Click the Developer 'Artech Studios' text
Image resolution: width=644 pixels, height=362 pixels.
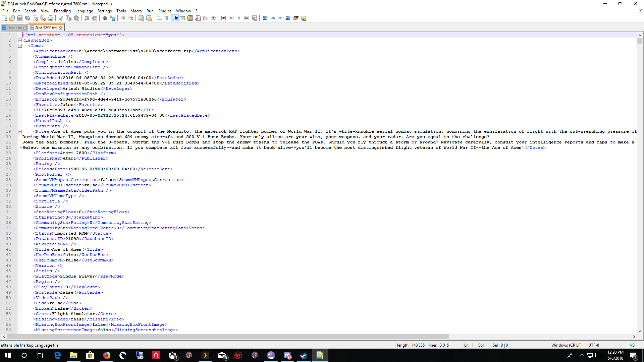pyautogui.click(x=82, y=88)
